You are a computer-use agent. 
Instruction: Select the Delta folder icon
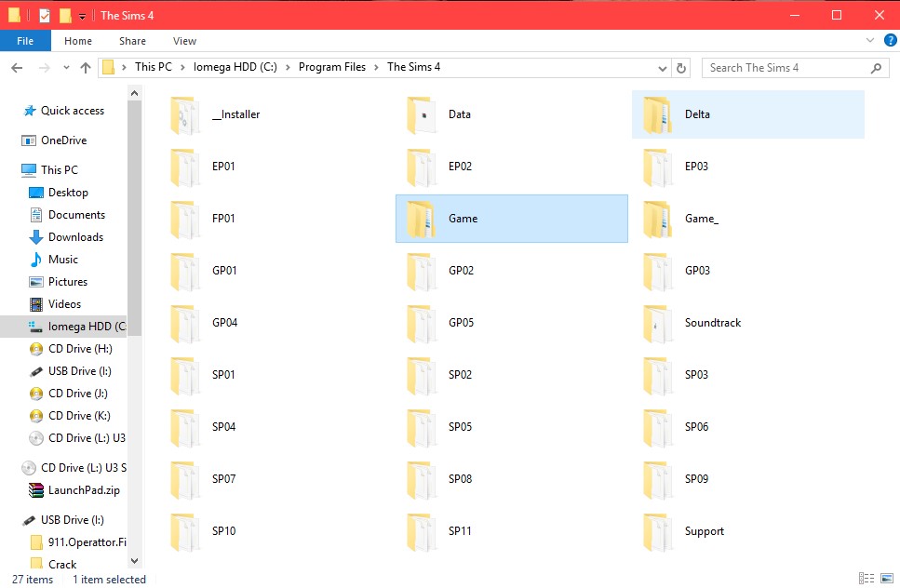(x=658, y=115)
